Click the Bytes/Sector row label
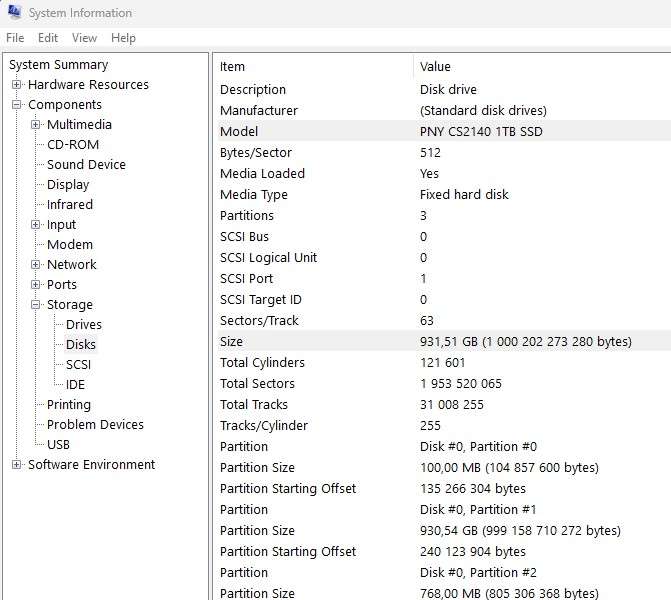The height and width of the screenshot is (600, 671). pos(256,152)
